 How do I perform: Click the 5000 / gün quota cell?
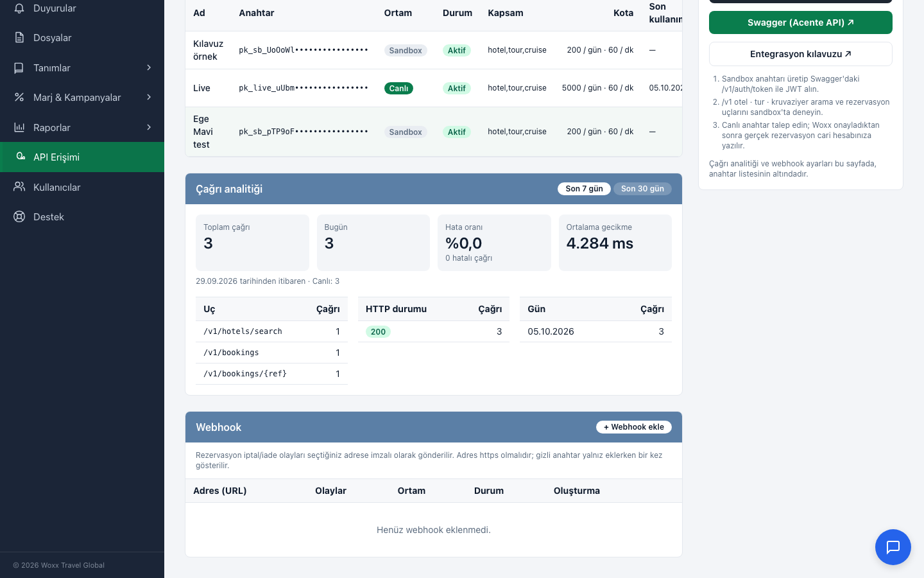(597, 88)
